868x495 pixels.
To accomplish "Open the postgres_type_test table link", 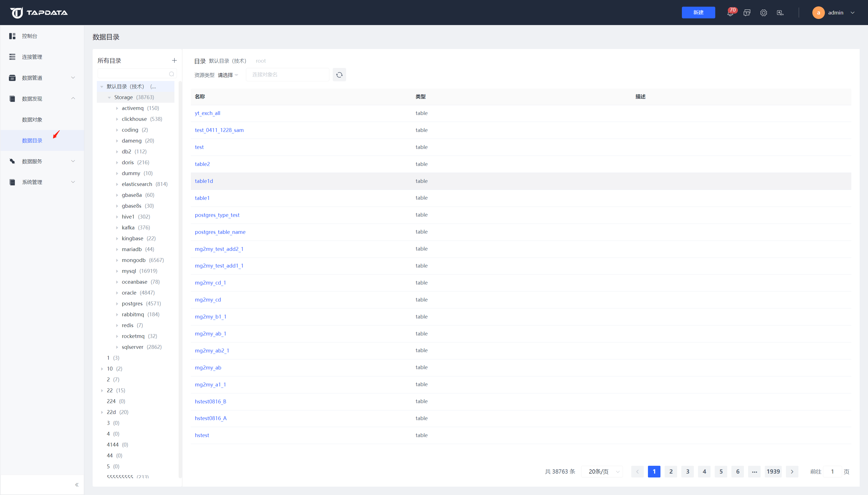I will pyautogui.click(x=217, y=215).
